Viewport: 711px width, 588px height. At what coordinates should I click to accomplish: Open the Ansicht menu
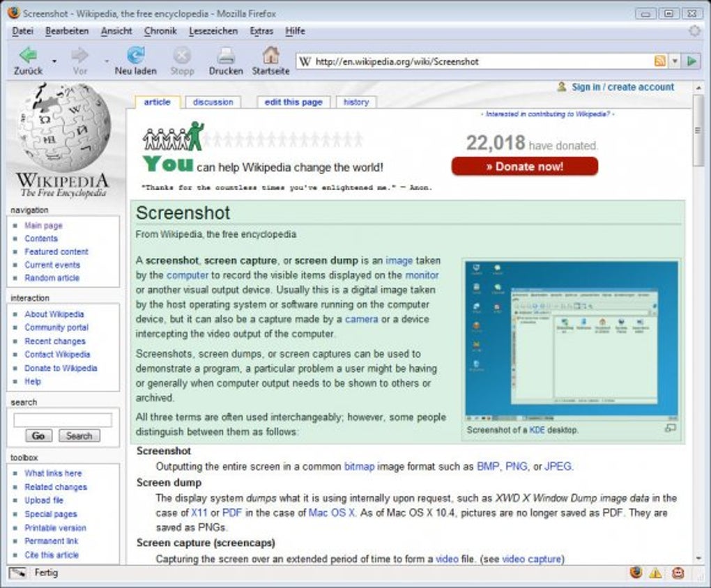click(116, 31)
